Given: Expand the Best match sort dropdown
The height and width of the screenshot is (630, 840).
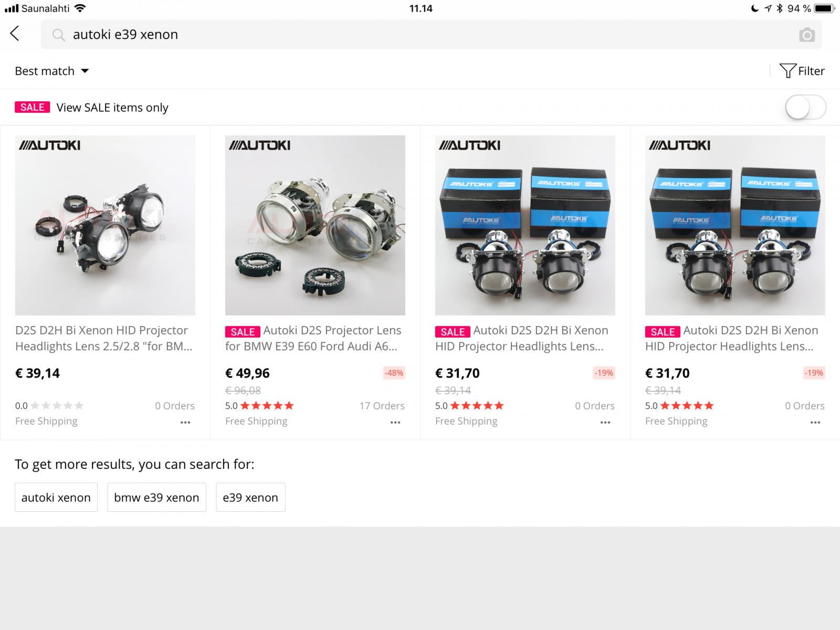Looking at the screenshot, I should click(x=51, y=71).
